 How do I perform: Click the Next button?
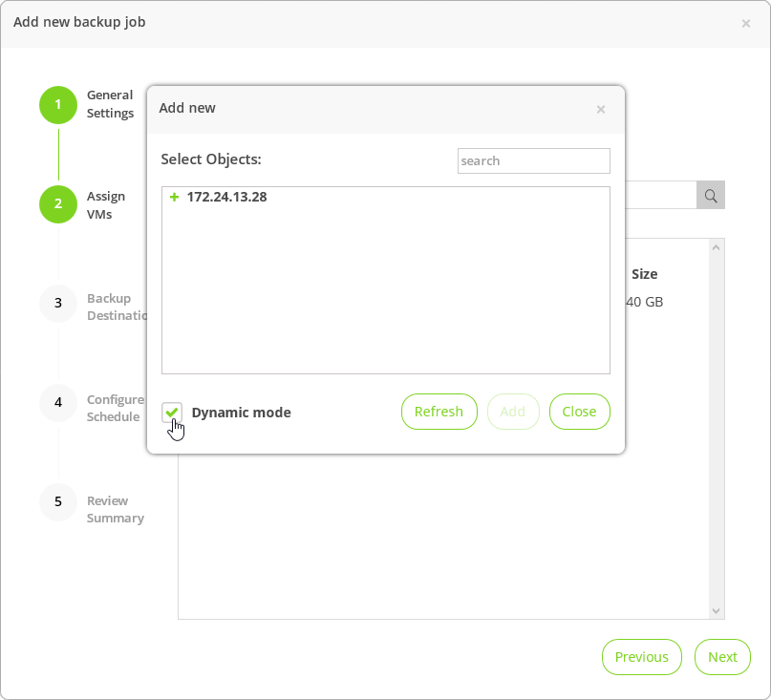(722, 657)
